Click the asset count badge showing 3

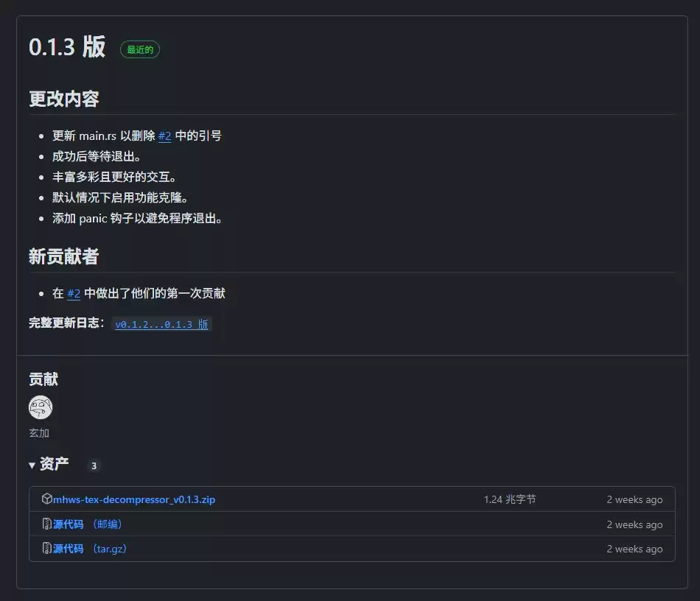click(x=94, y=465)
